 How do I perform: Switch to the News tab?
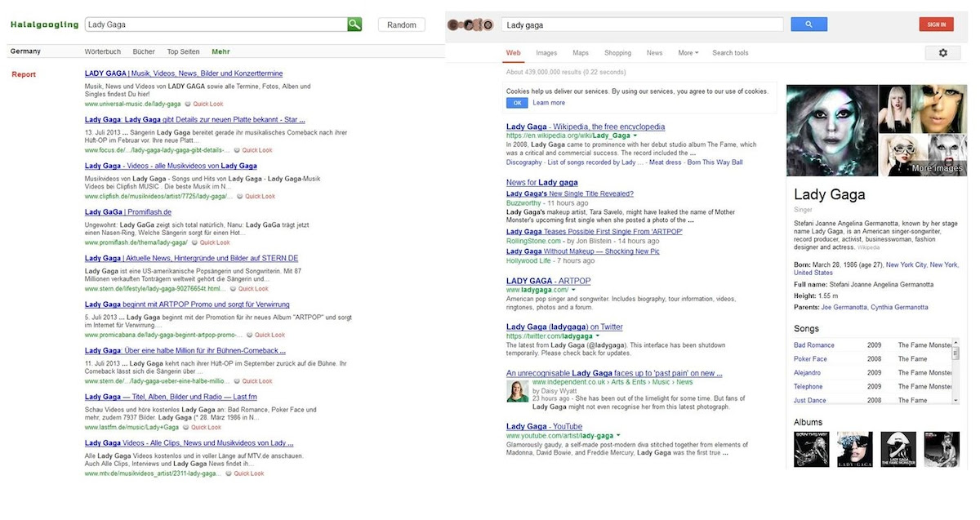654,53
